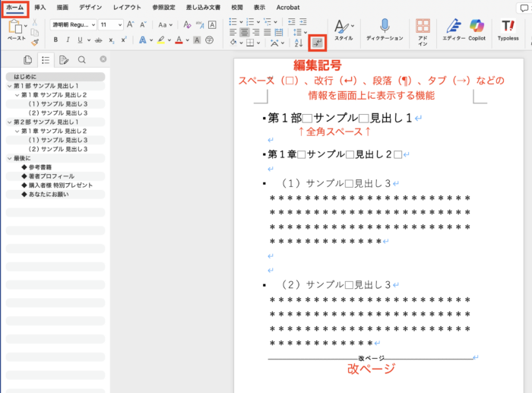Open the font color dropdown arrow
The height and width of the screenshot is (393, 532).
tap(187, 40)
